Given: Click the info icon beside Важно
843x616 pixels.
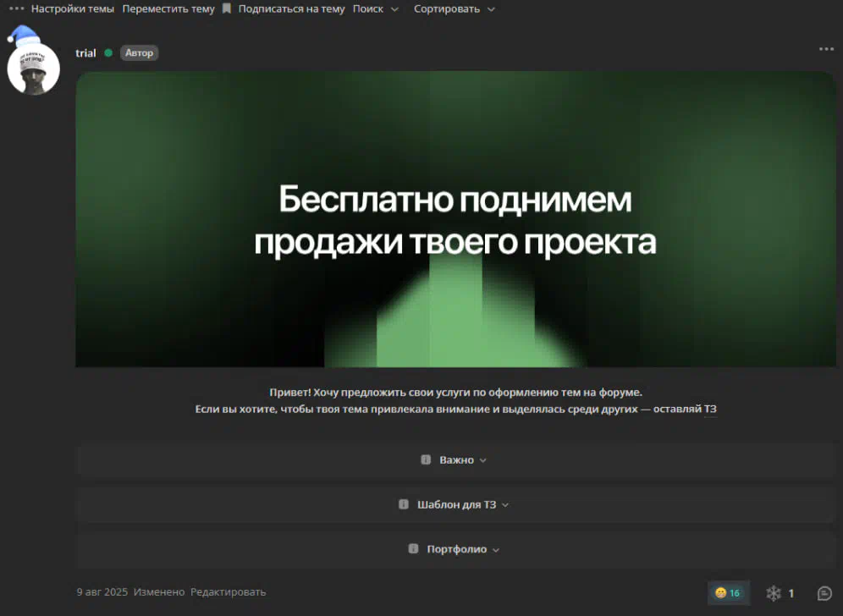Looking at the screenshot, I should click(x=426, y=459).
